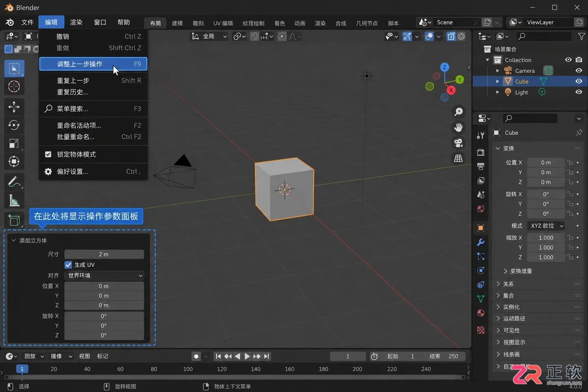Select the Cursor tool in toolbar
Viewport: 588px width, 392px height.
pyautogui.click(x=14, y=87)
